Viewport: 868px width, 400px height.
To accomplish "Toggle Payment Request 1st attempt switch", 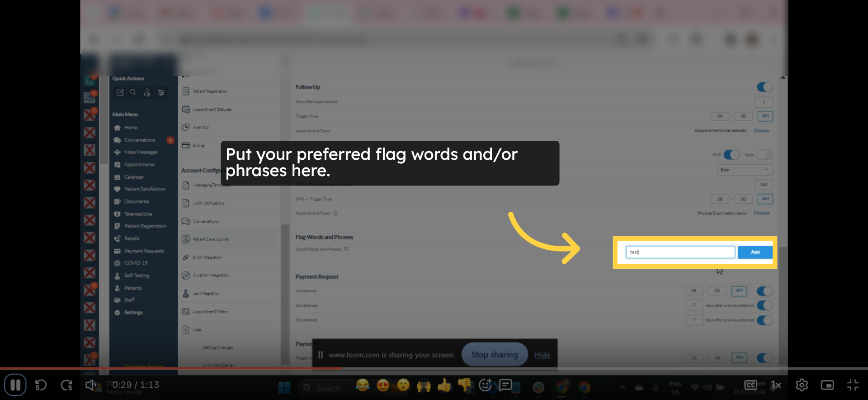I will point(764,291).
